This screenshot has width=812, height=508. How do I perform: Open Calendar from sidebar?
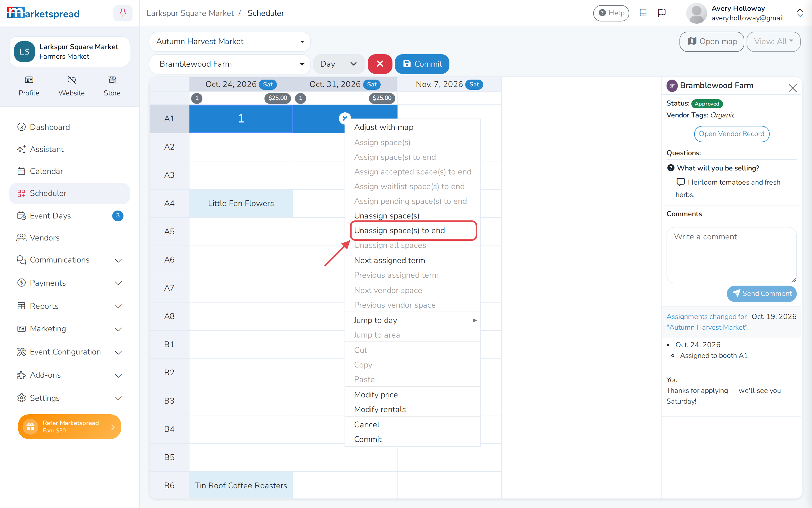click(69, 171)
